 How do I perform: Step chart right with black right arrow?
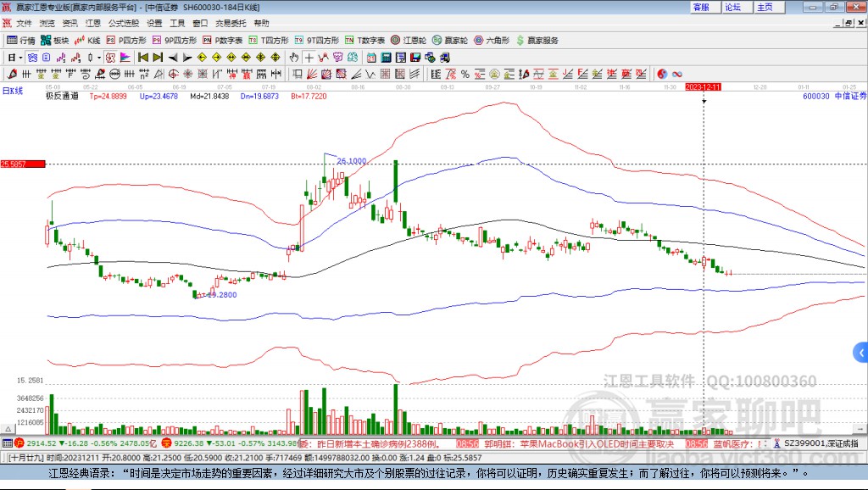click(x=187, y=58)
